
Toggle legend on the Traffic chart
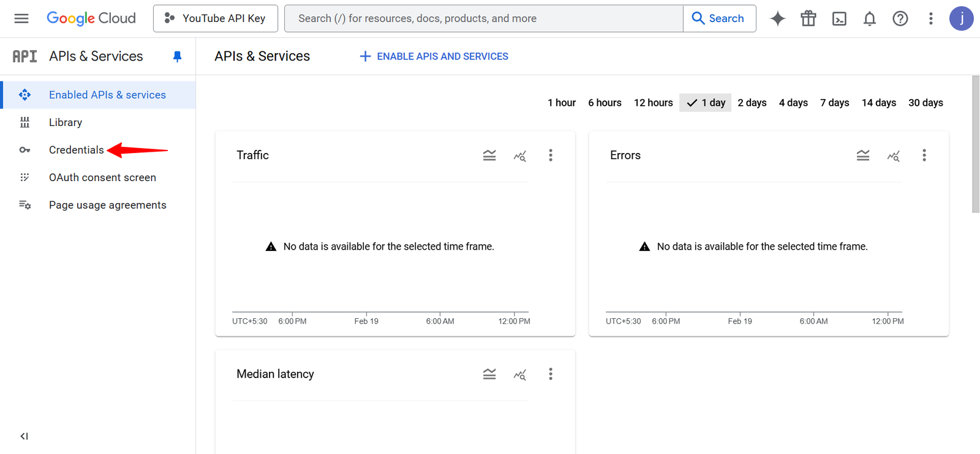click(489, 155)
